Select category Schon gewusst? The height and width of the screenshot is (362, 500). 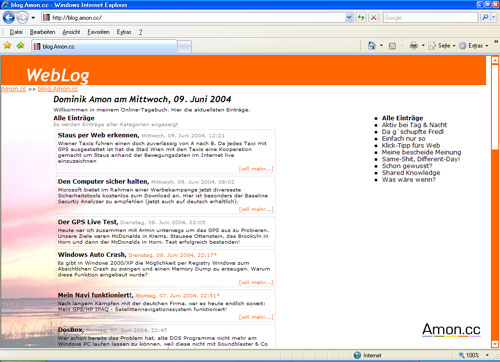click(407, 166)
